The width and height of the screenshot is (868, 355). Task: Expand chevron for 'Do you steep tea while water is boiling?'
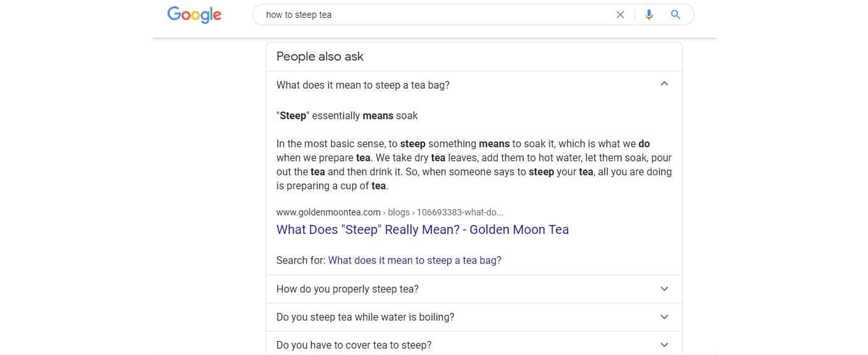tap(664, 317)
